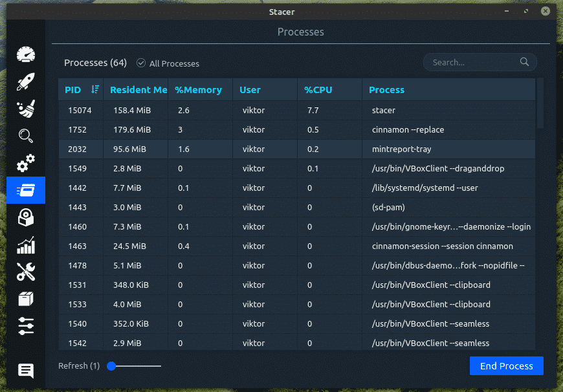Open System Cleaner broom icon

tap(26, 109)
